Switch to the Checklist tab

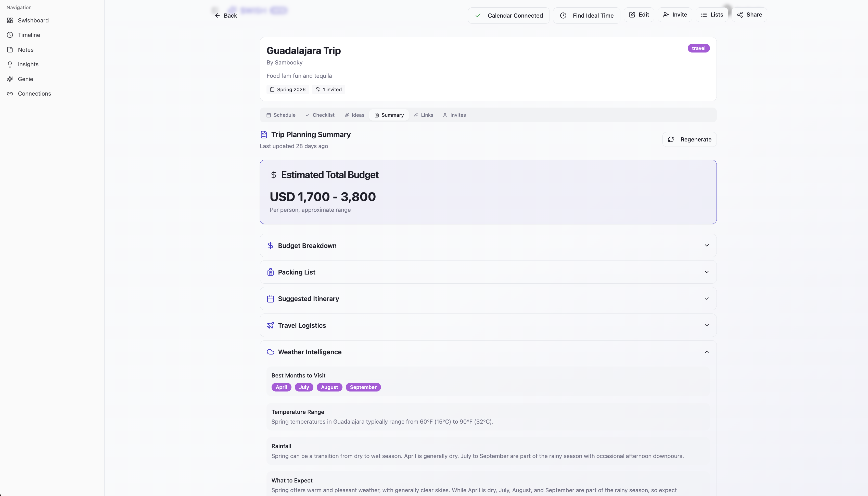(x=320, y=115)
